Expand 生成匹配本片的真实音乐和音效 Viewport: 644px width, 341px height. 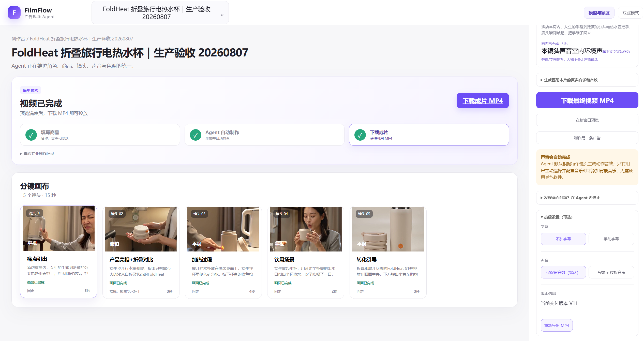(587, 80)
